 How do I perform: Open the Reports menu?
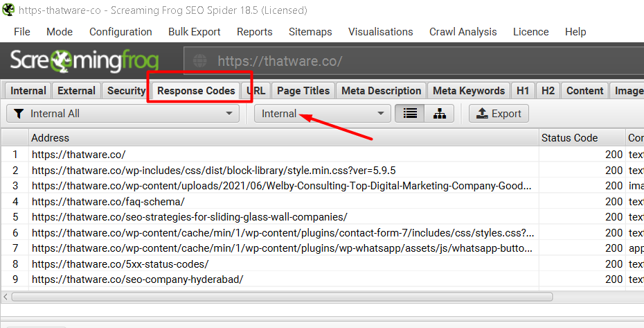(255, 32)
